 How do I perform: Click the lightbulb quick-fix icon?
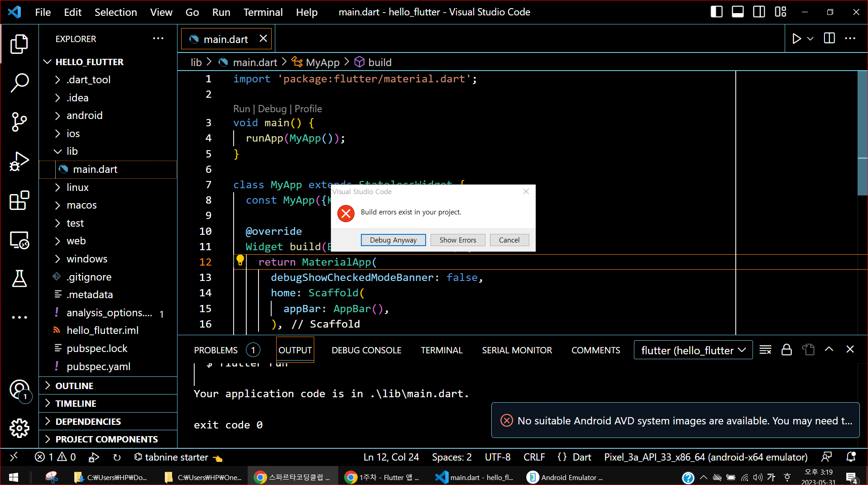(240, 260)
